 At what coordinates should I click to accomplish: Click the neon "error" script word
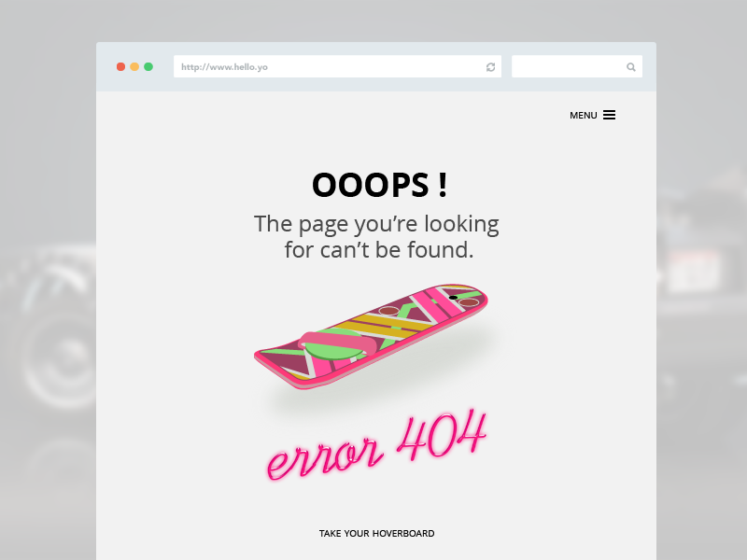tap(325, 458)
